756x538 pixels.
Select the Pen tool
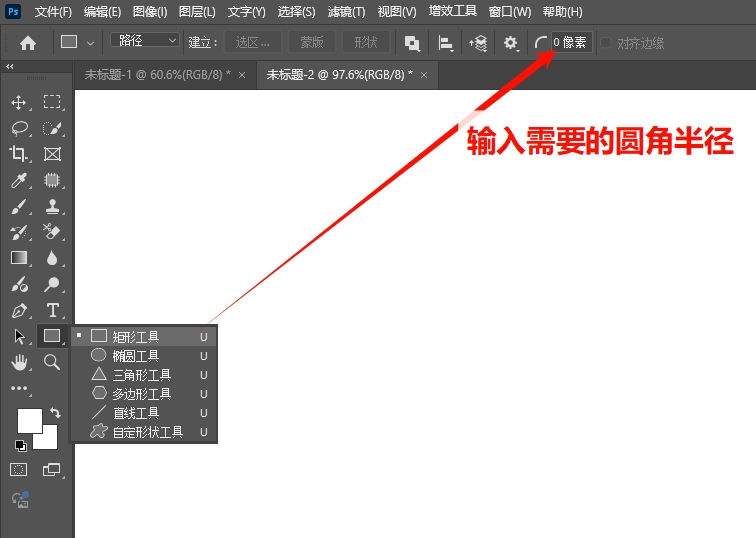pos(19,310)
